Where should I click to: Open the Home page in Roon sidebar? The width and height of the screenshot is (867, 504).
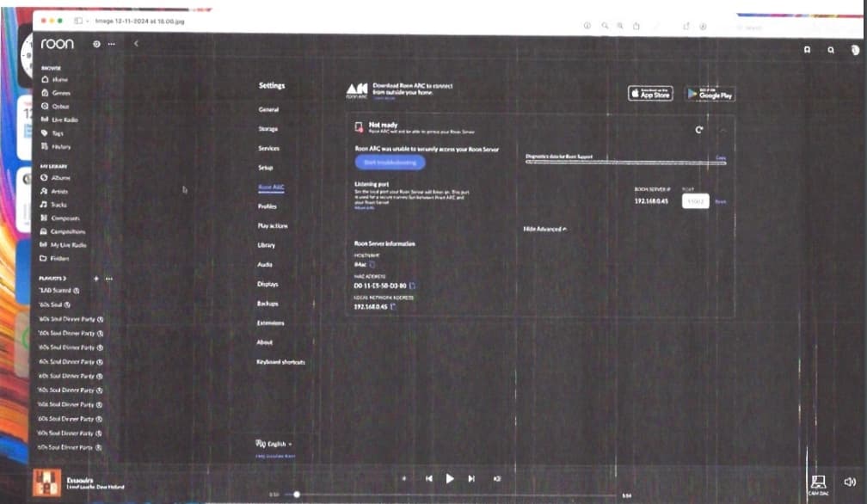click(x=55, y=80)
